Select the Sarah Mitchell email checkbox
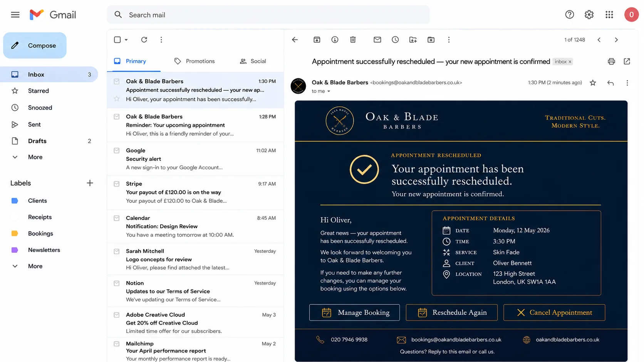This screenshot has height=362, width=644. coord(117,251)
